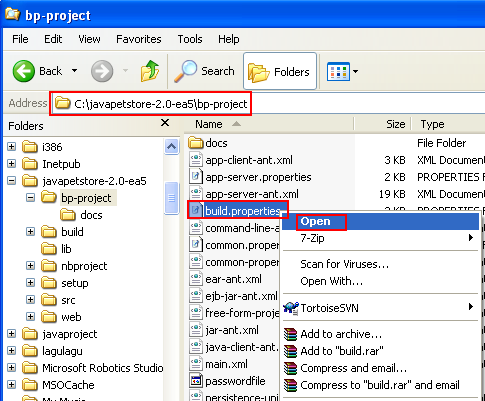485x401 pixels.
Task: Collapse the bp-project tree node
Action: (x=30, y=198)
